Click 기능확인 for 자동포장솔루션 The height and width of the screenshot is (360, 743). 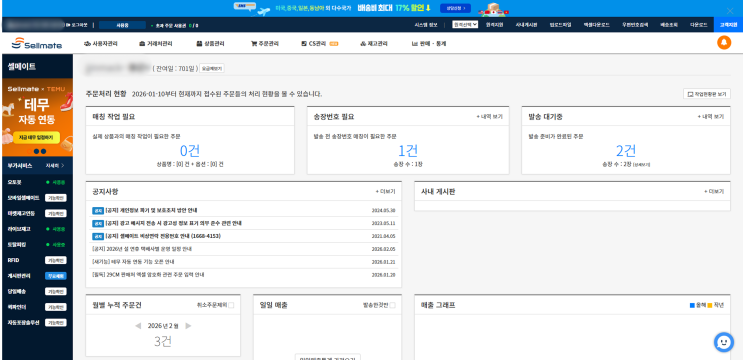click(x=55, y=323)
